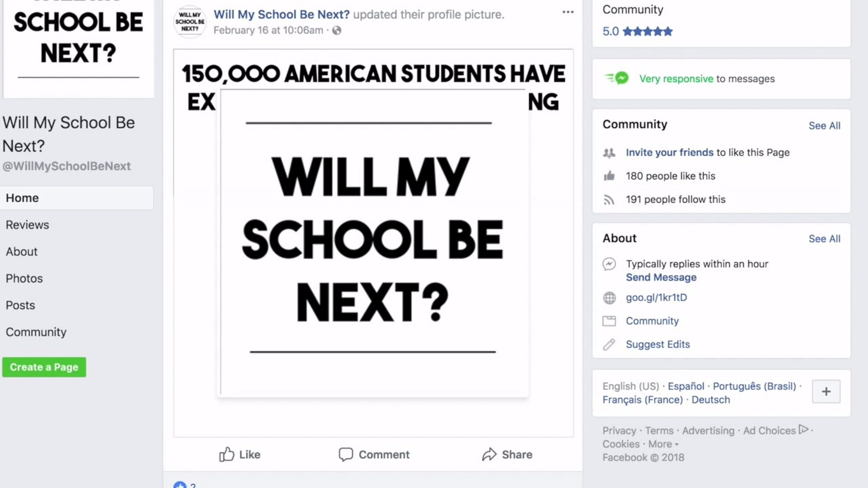Viewport: 868px width, 488px height.
Task: Open the goo.gl/1kr1tD website link
Action: tap(656, 297)
